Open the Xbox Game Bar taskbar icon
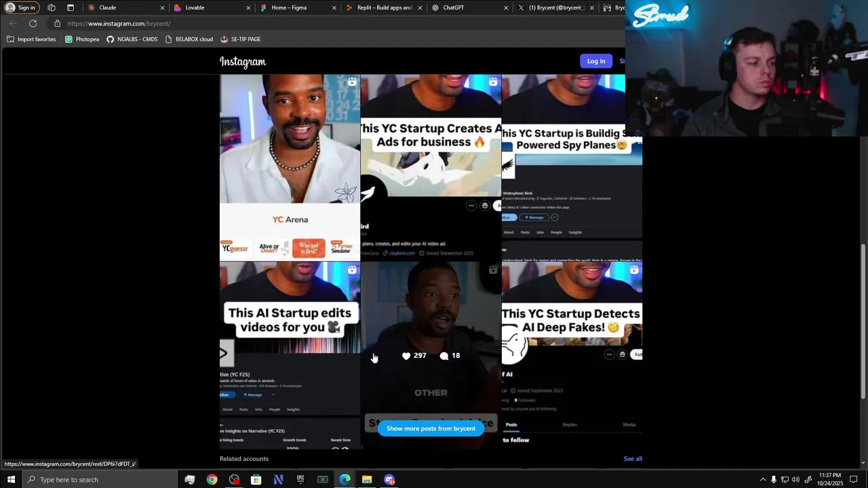 click(x=323, y=480)
